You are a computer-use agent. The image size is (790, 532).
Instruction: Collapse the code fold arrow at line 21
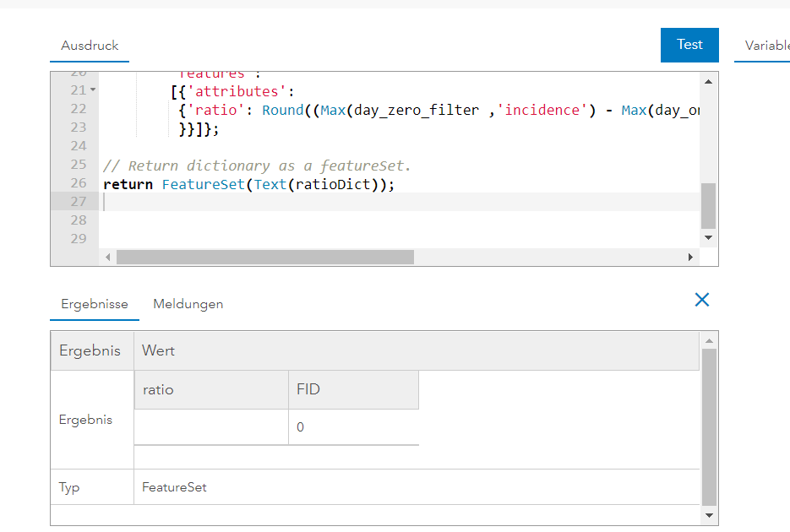(93, 90)
